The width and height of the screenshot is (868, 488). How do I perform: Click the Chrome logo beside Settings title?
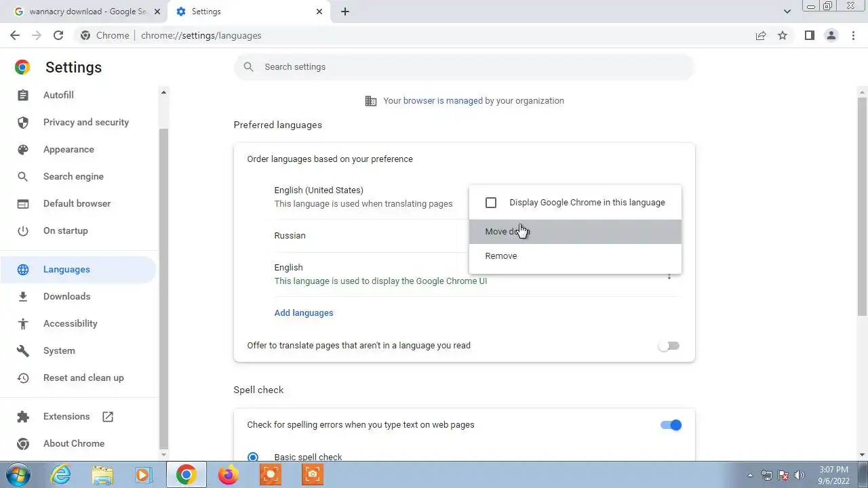coord(22,67)
